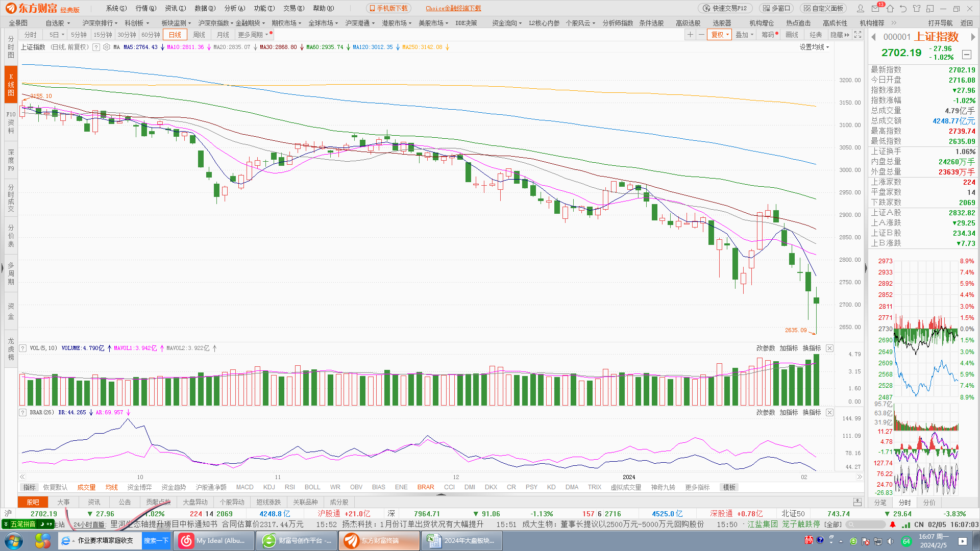Switch to 经典 classic chart mode
This screenshot has width=980, height=551.
click(x=816, y=35)
